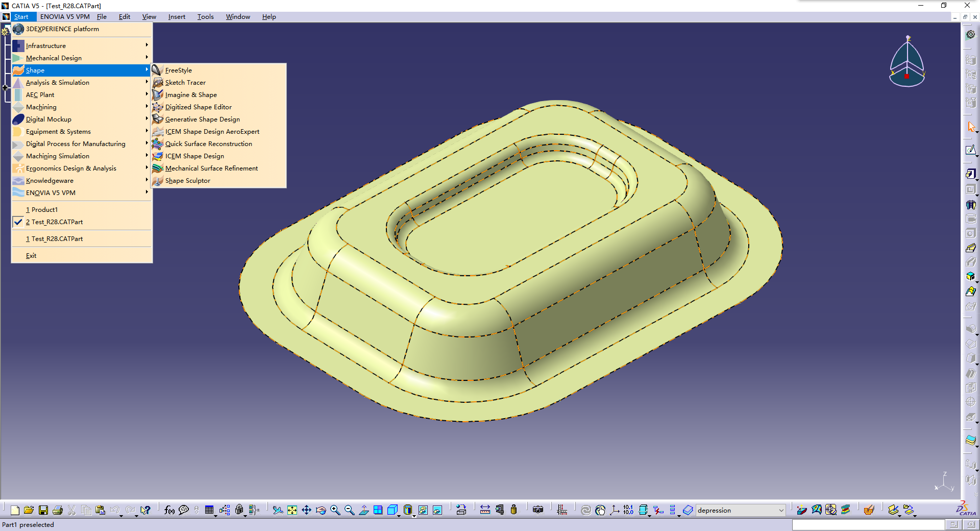
Task: Launch the Sketch Tracer workbench
Action: pos(218,83)
